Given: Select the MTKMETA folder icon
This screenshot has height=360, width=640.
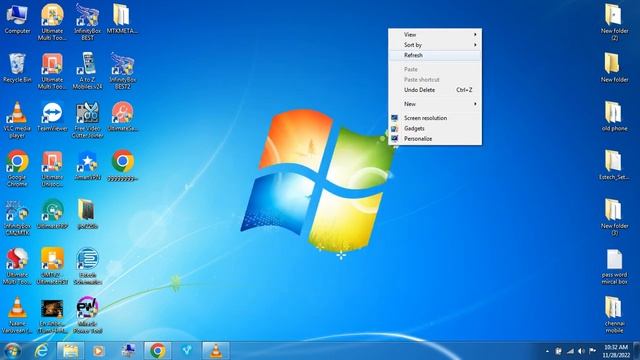Looking at the screenshot, I should coord(122,19).
